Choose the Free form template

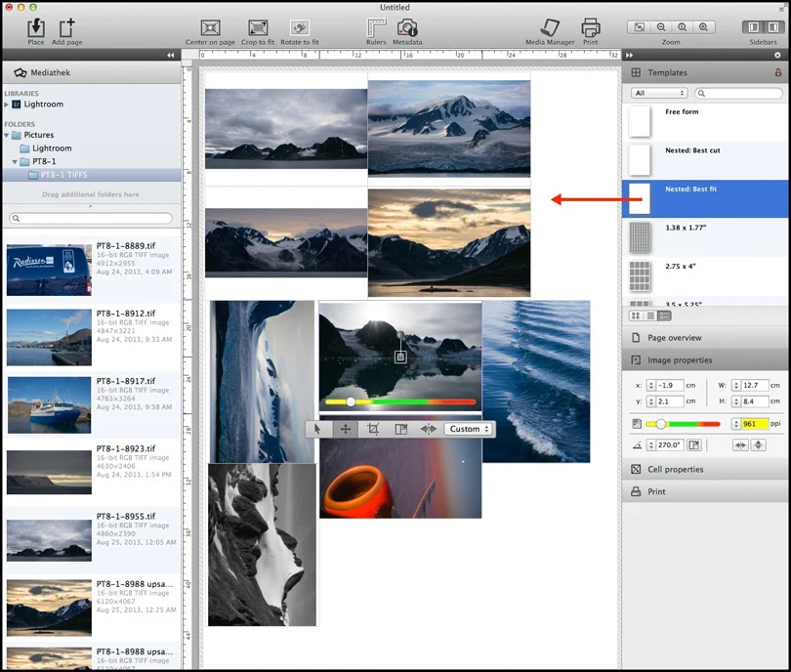click(705, 121)
